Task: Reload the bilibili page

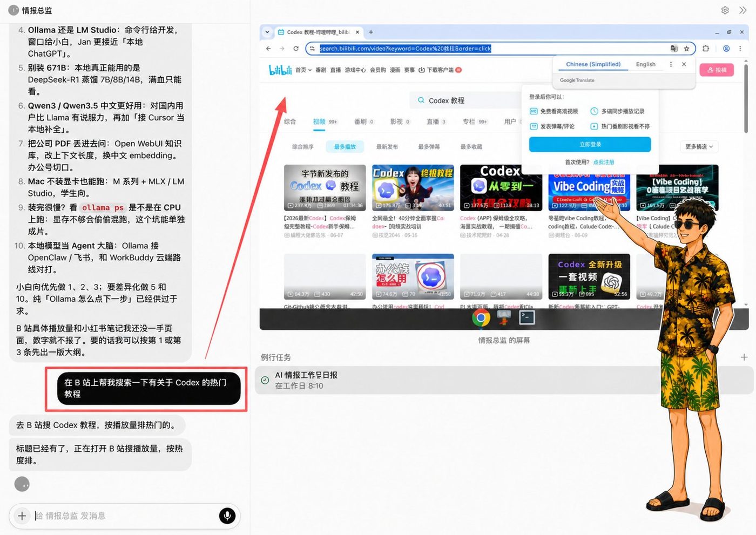Action: coord(296,49)
